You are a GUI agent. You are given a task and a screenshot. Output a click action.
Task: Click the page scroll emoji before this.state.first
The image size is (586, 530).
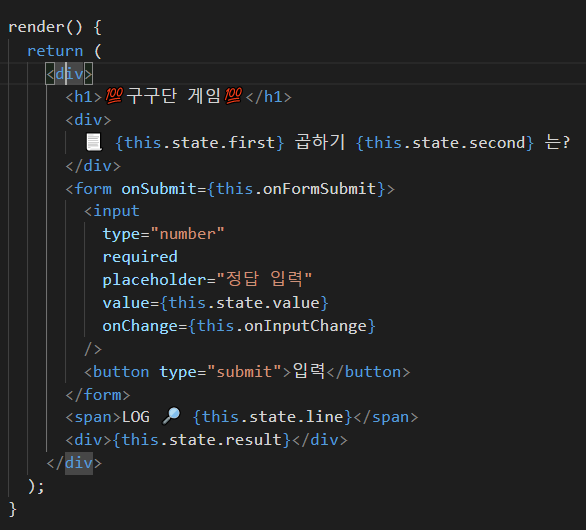pyautogui.click(x=94, y=142)
